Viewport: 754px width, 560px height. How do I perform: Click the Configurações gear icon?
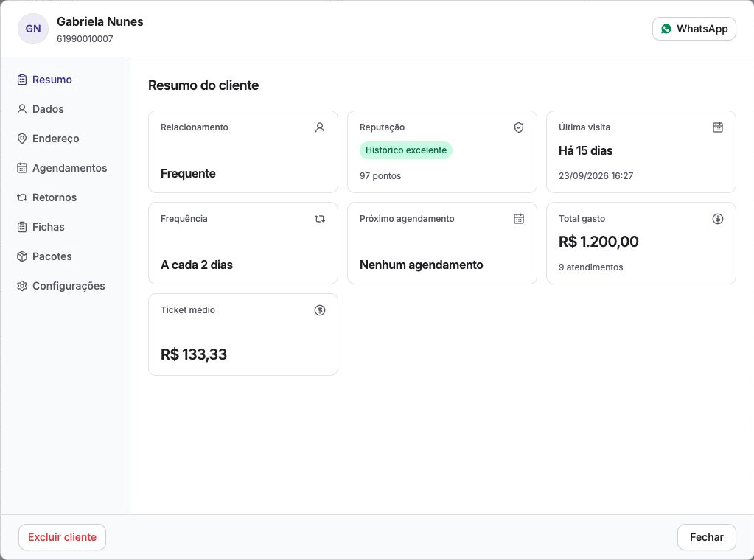pos(22,286)
